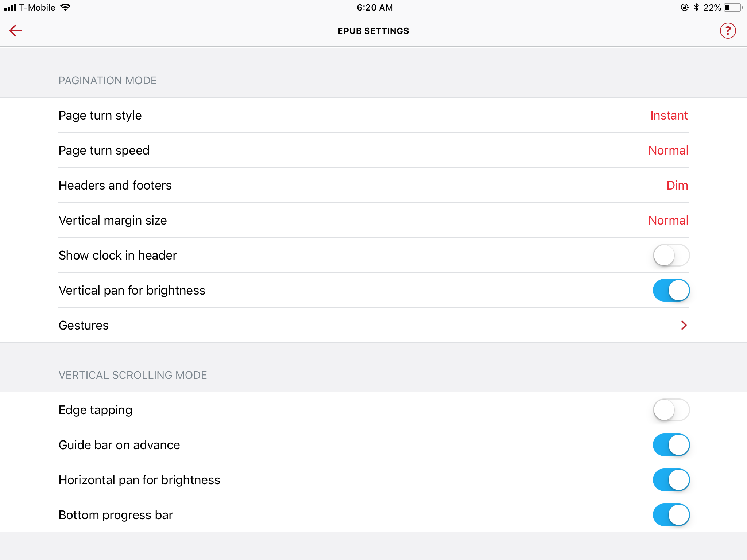The image size is (747, 560).
Task: Tap the battery indicator icon
Action: click(x=733, y=7)
